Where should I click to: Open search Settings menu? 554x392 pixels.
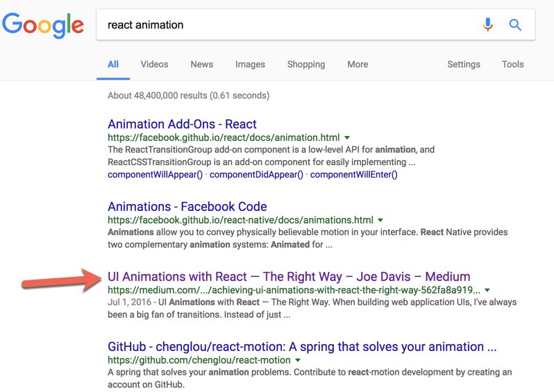[464, 65]
